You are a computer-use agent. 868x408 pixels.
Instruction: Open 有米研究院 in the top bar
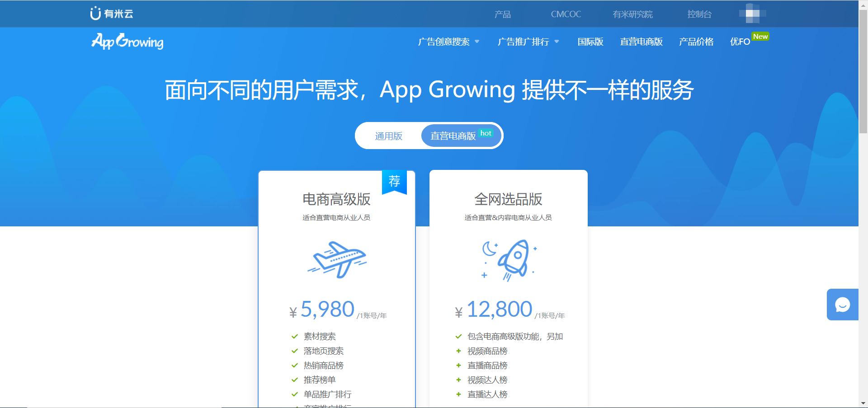(x=632, y=14)
